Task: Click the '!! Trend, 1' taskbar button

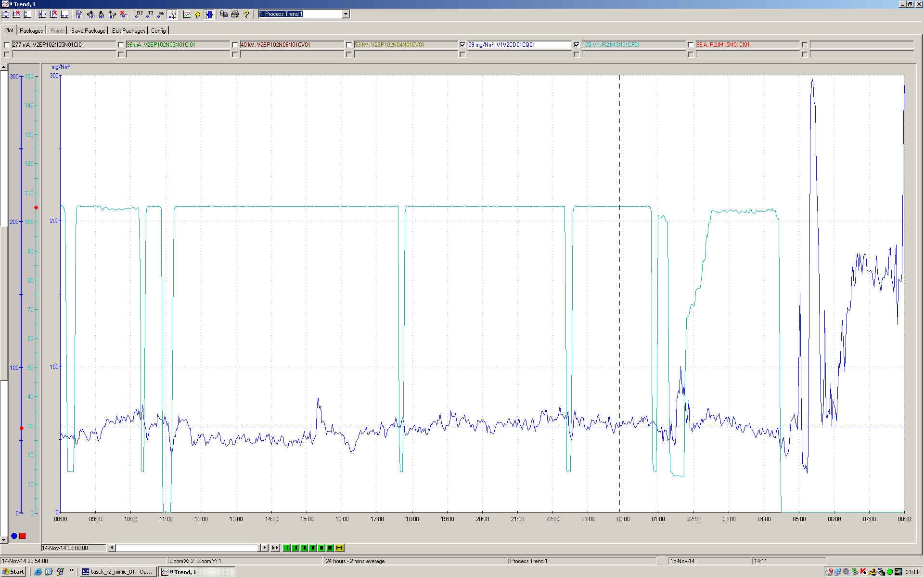Action: click(x=197, y=572)
